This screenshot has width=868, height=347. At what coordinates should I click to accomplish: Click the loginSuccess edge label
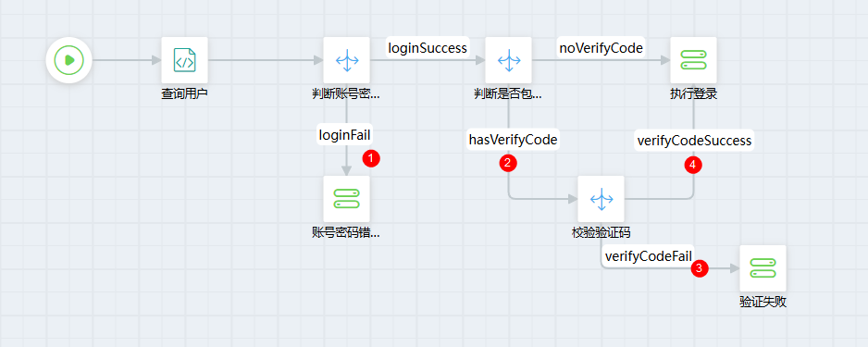[x=428, y=48]
